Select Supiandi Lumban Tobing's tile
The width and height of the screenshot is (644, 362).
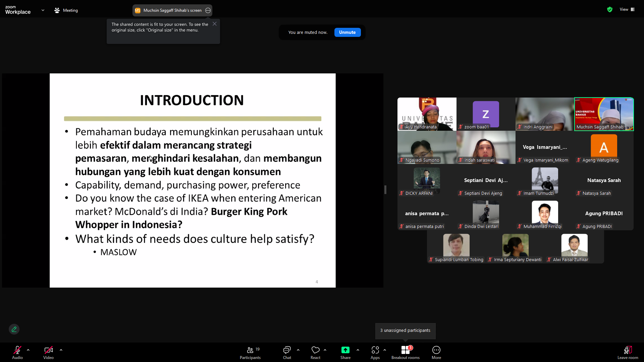pos(457,247)
